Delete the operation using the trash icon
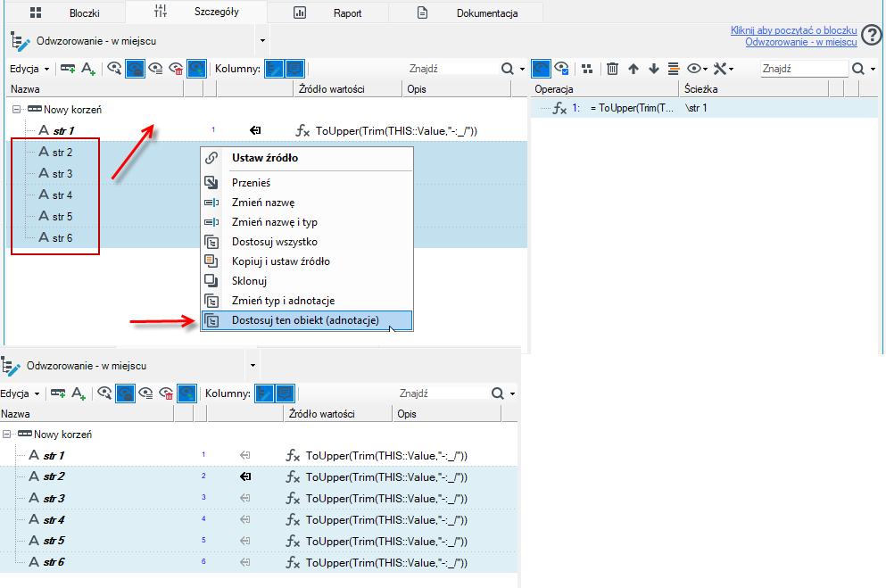Viewport: 886px width, 588px height. click(x=612, y=69)
